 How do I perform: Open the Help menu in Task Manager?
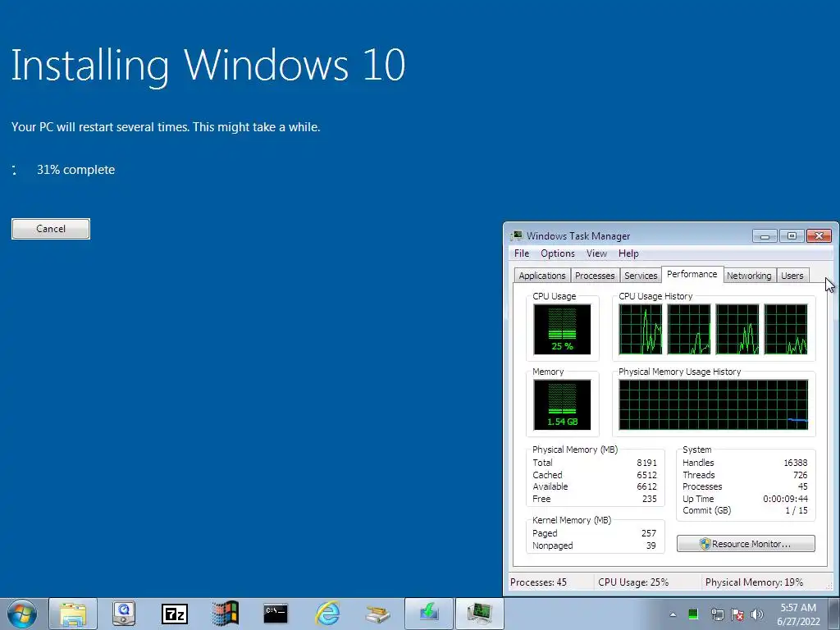[628, 253]
